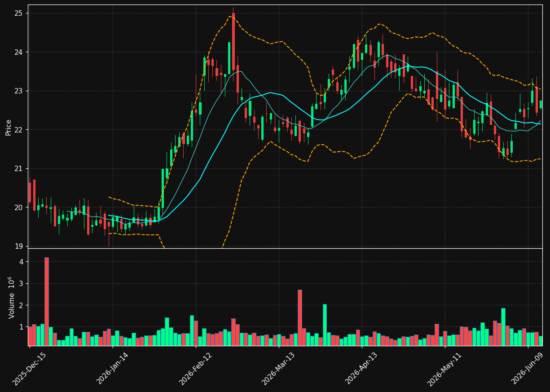The image size is (550, 392).
Task: Click the volume tick label 1
Action: (x=21, y=327)
